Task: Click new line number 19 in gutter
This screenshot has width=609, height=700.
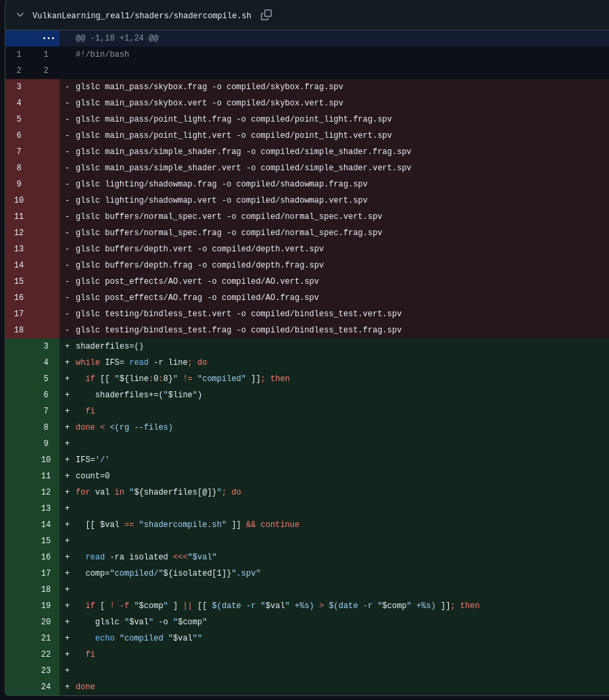Action: (x=45, y=606)
